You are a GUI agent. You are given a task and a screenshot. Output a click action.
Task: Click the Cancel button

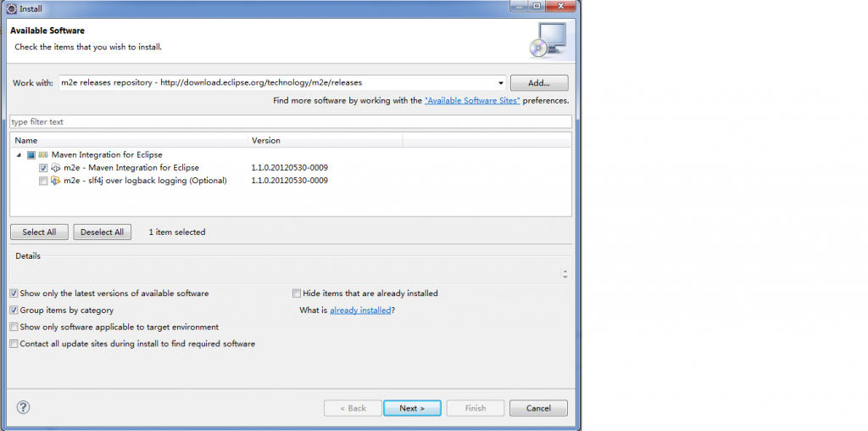[x=538, y=408]
